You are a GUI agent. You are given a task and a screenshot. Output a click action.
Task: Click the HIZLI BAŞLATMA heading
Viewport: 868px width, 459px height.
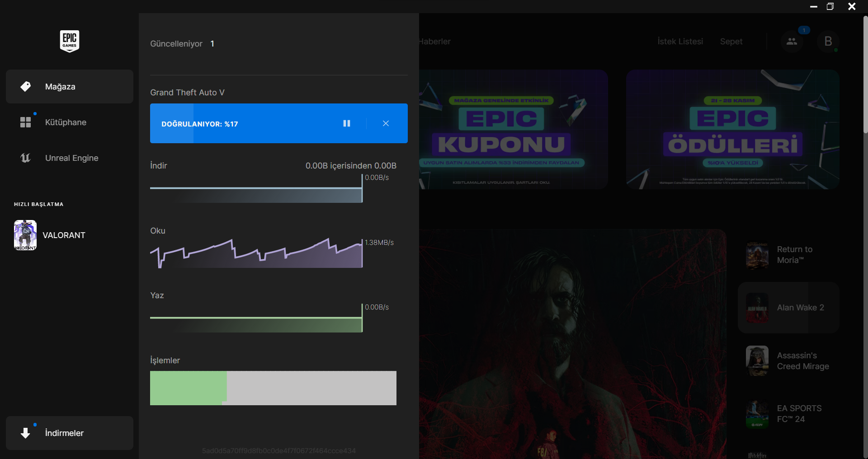38,204
